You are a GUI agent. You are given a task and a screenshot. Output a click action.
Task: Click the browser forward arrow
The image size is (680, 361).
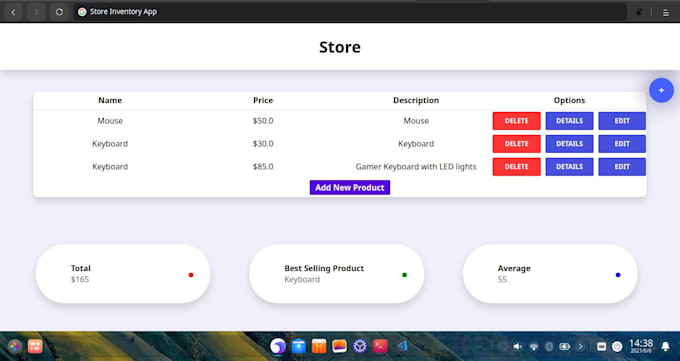[x=36, y=12]
